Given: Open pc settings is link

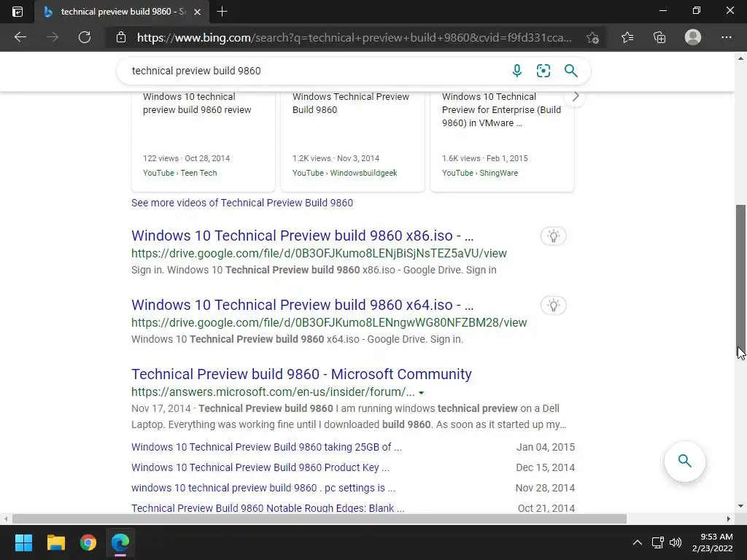Looking at the screenshot, I should (x=263, y=488).
